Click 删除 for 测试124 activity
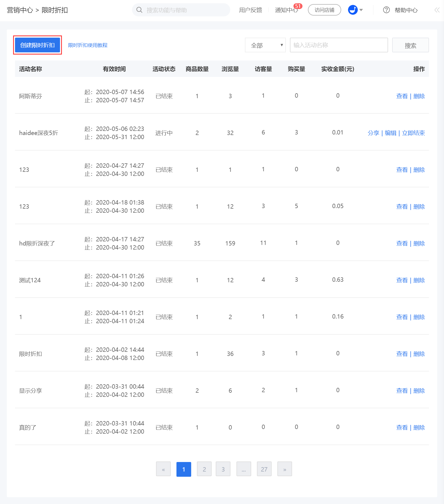The height and width of the screenshot is (504, 444). [x=419, y=280]
